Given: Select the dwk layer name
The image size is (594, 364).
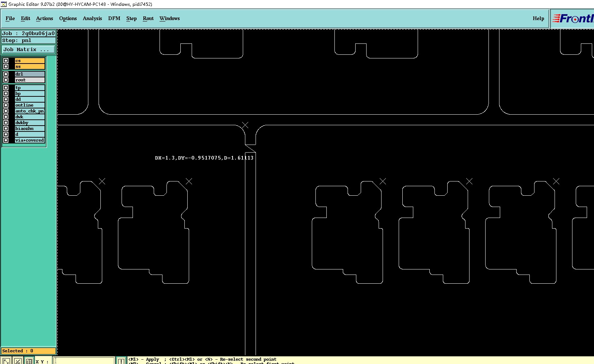Looking at the screenshot, I should (x=30, y=117).
